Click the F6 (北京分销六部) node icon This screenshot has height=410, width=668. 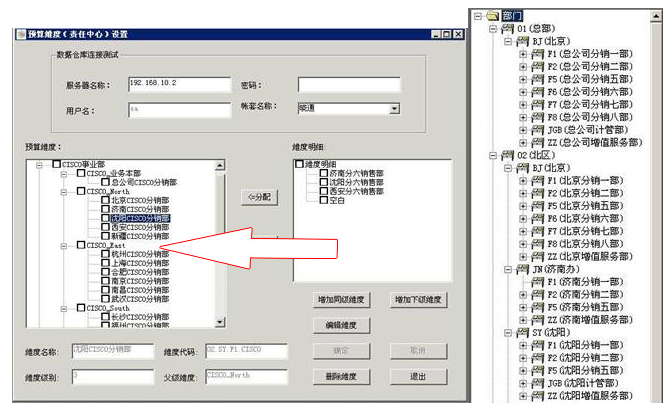pyautogui.click(x=538, y=219)
